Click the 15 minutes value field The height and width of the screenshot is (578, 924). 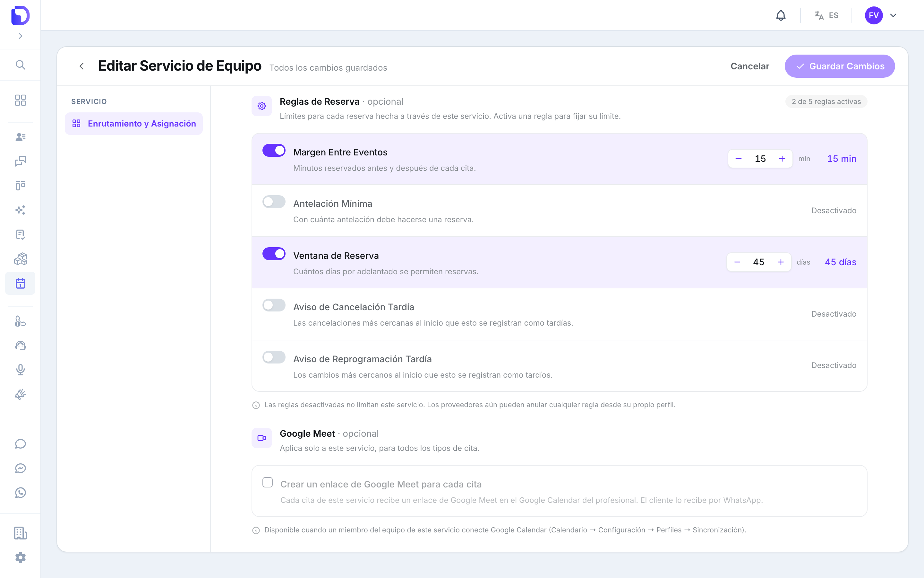(x=760, y=159)
